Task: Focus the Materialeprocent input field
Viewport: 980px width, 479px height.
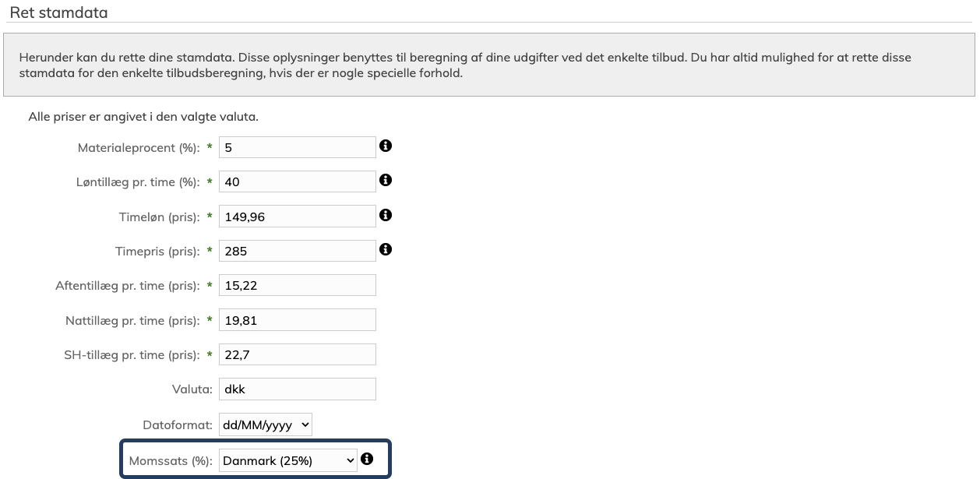Action: coord(298,147)
